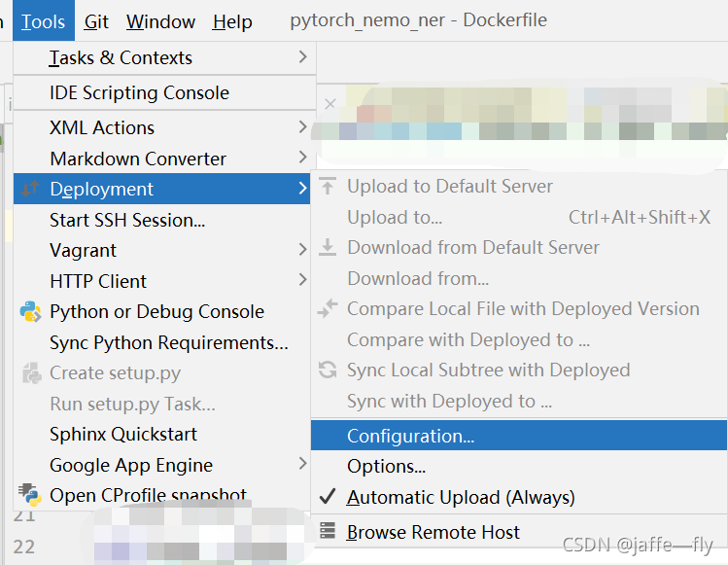Choose Start SSH Session...

127,221
